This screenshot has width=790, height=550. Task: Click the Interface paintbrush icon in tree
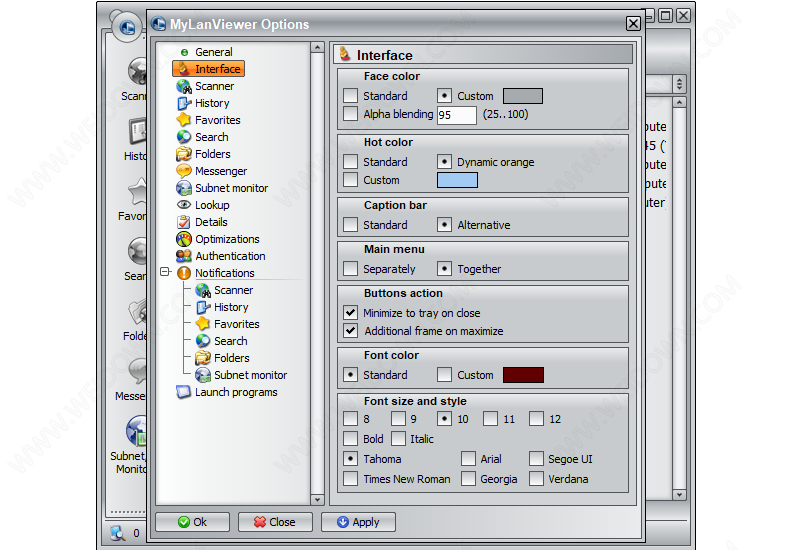coord(184,69)
